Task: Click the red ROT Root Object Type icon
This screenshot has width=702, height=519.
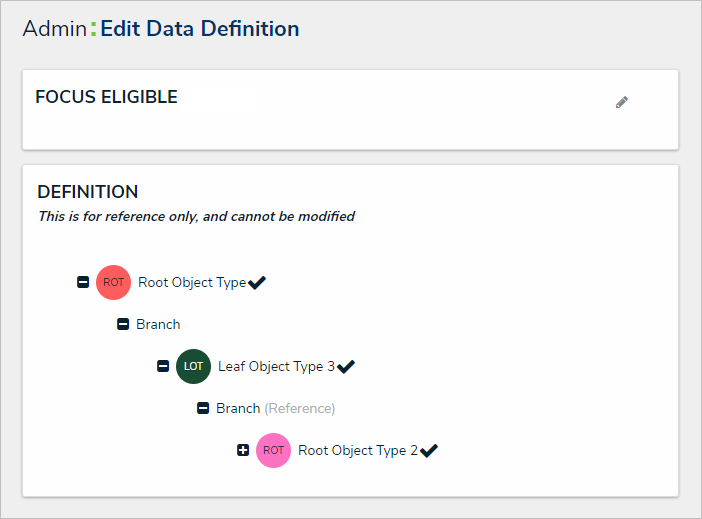Action: pos(114,282)
